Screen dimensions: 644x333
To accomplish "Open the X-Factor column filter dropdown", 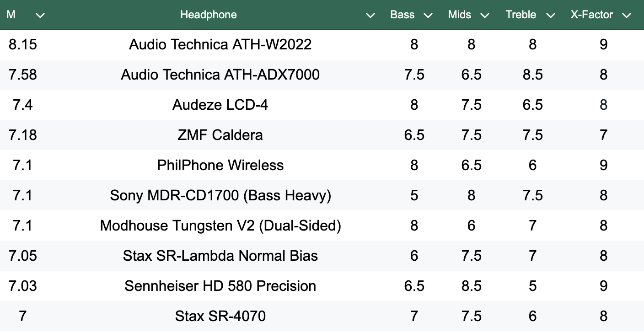I will [627, 15].
